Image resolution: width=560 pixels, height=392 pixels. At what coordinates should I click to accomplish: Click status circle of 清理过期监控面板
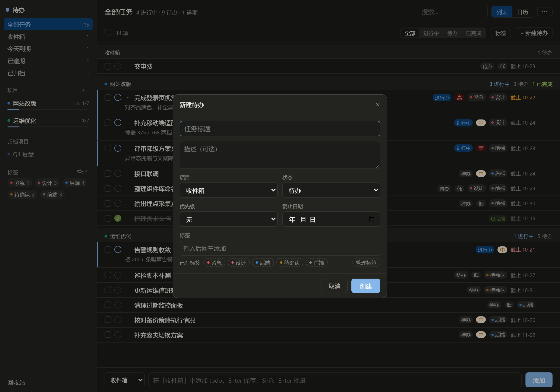tap(118, 305)
